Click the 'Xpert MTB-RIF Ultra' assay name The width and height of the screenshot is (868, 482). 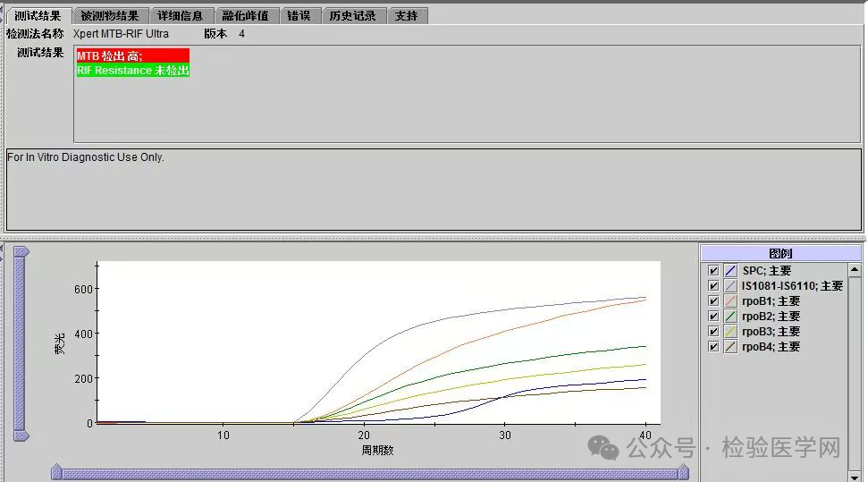pyautogui.click(x=121, y=34)
